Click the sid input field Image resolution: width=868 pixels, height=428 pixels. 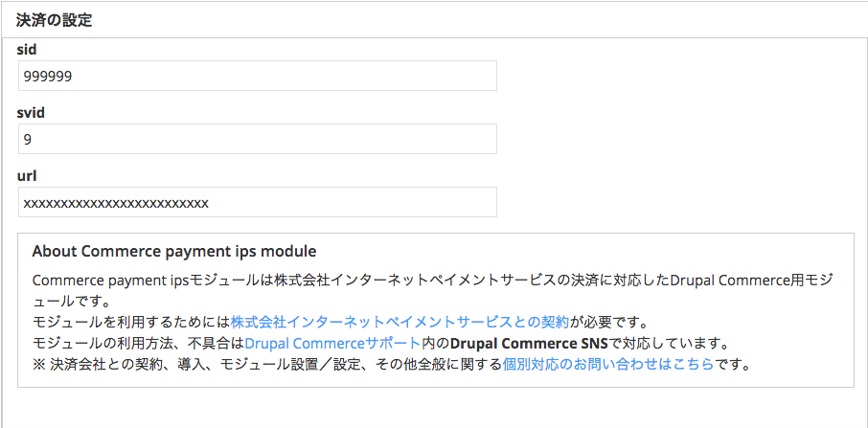257,77
